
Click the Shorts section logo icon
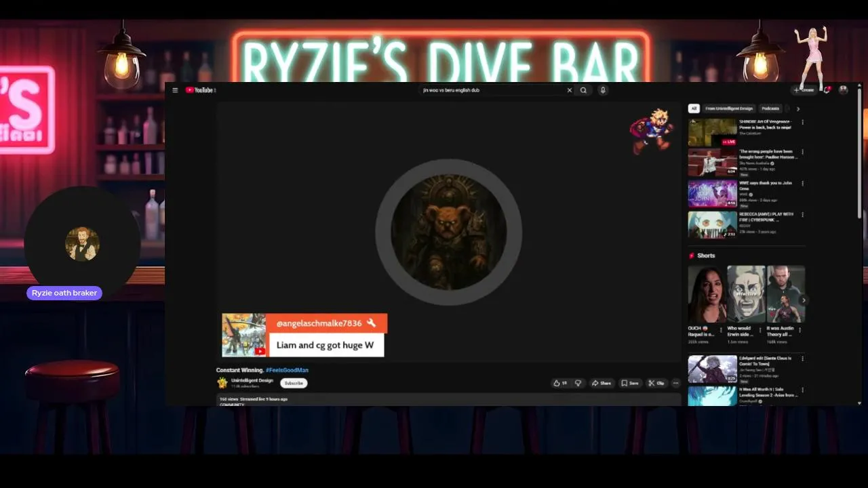[692, 256]
